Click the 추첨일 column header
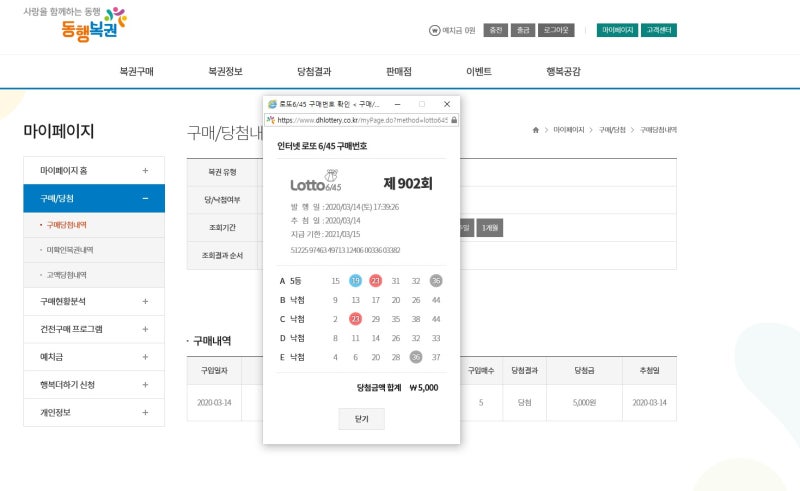 pyautogui.click(x=649, y=371)
